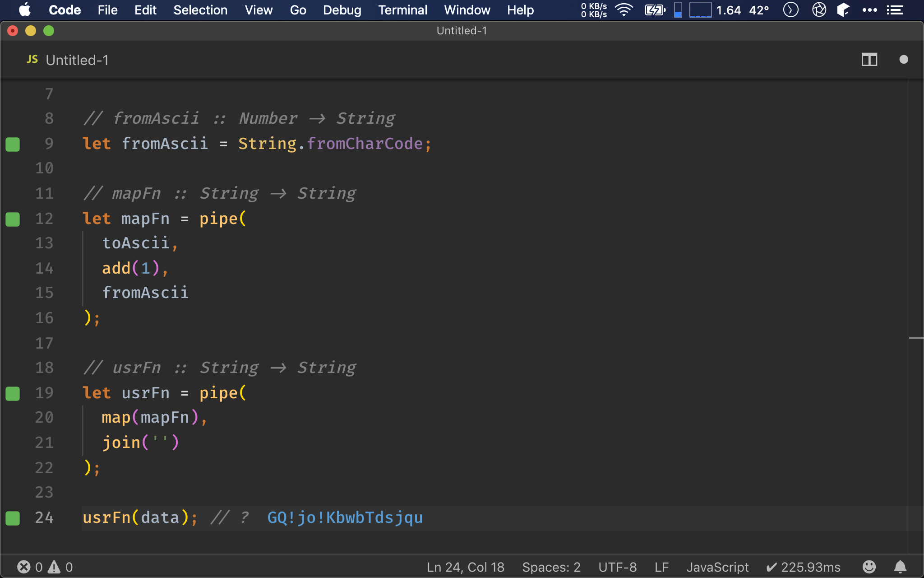Viewport: 924px width, 578px height.
Task: Open the Debug menu
Action: [x=342, y=10]
